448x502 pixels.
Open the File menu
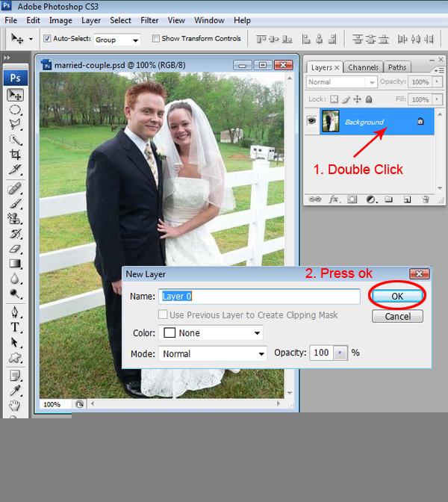[x=11, y=20]
